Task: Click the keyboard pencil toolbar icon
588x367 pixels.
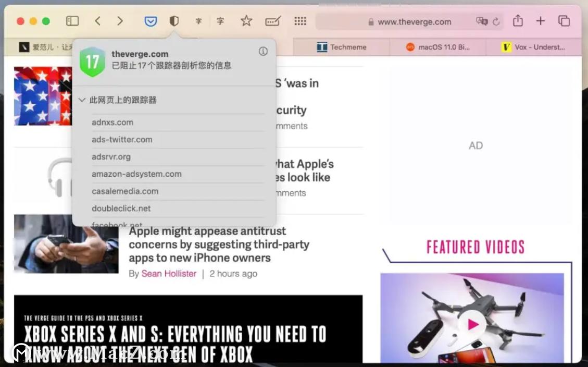Action: (x=272, y=21)
